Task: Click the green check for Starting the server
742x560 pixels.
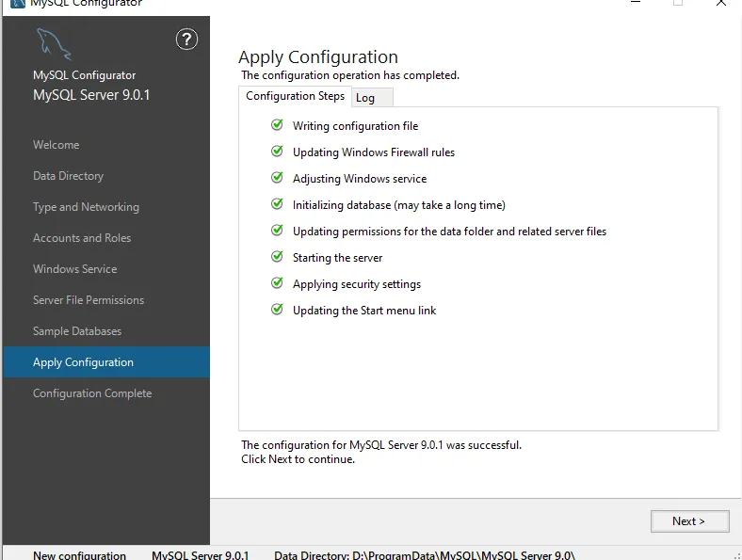Action: pos(277,257)
